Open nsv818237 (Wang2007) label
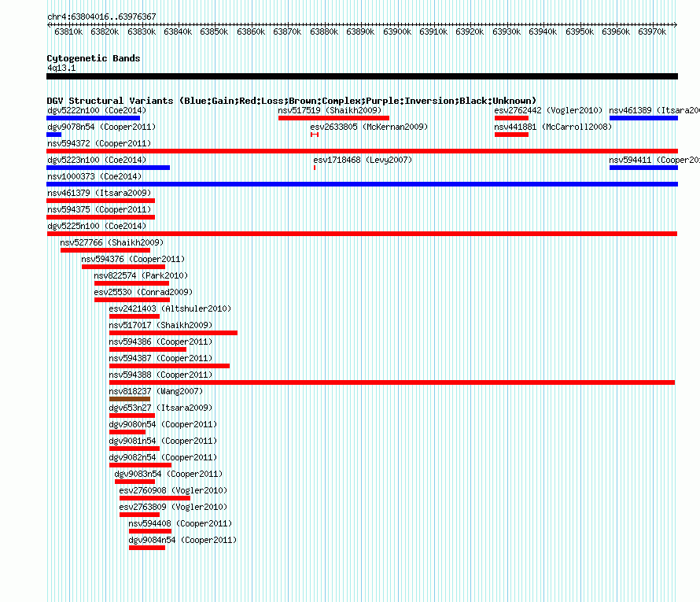This screenshot has height=602, width=700. 156,391
